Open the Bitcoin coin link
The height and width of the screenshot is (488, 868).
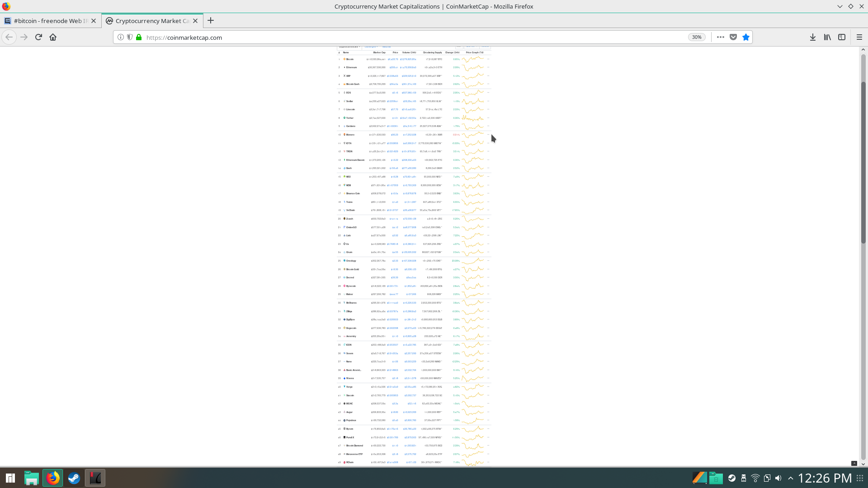350,59
